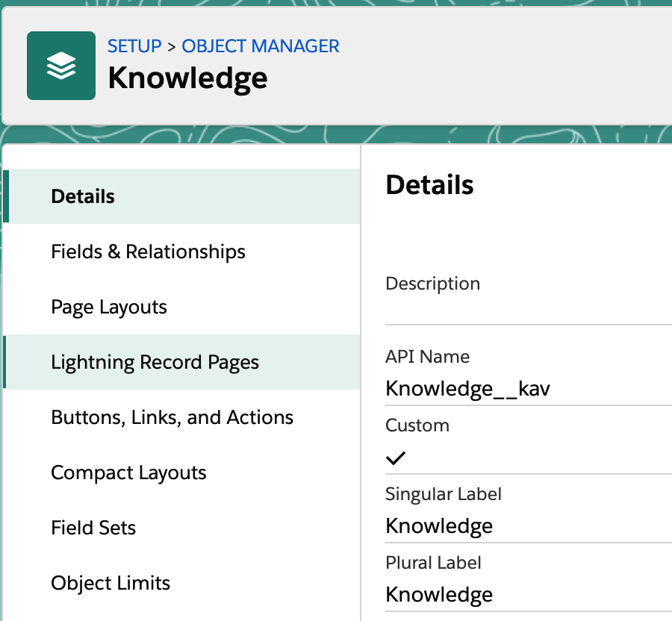Click the Details panel heading
This screenshot has width=672, height=621.
coord(429,184)
